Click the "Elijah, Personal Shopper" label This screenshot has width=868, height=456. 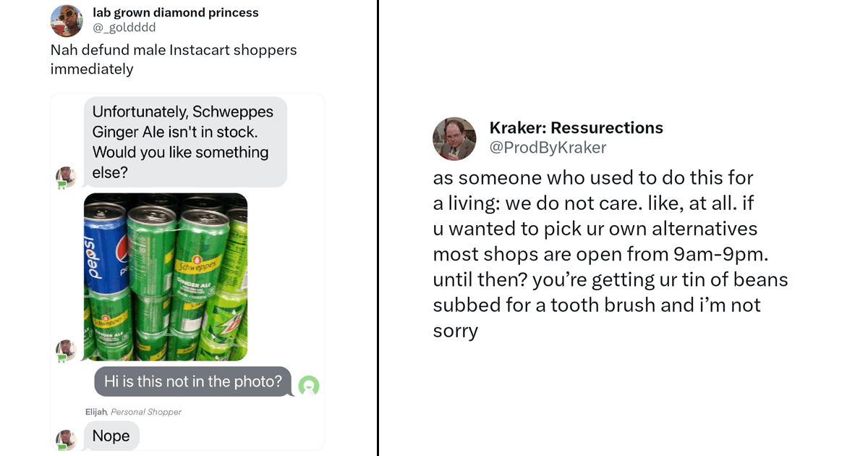point(133,412)
